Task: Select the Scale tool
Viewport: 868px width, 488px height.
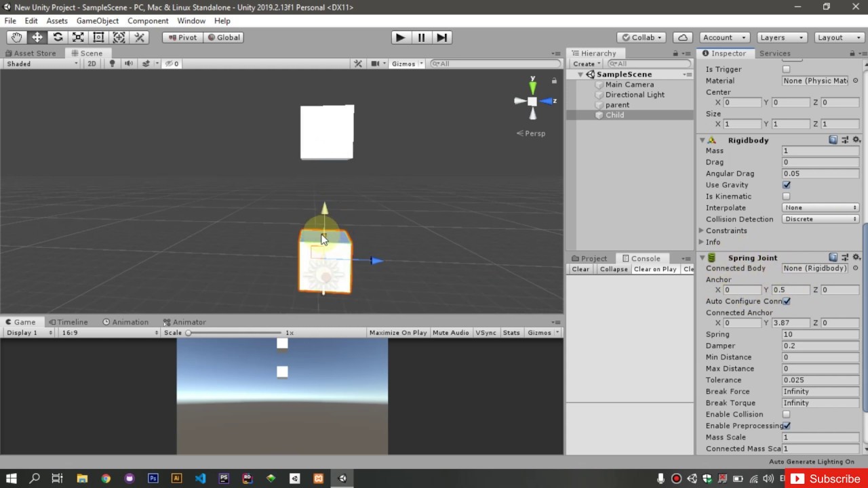Action: click(x=78, y=37)
